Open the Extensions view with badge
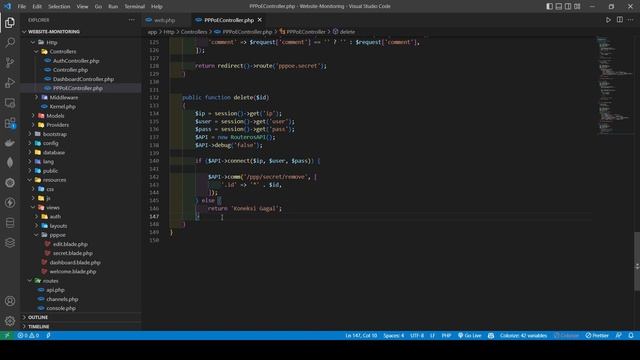The height and width of the screenshot is (360, 640). coord(10,123)
